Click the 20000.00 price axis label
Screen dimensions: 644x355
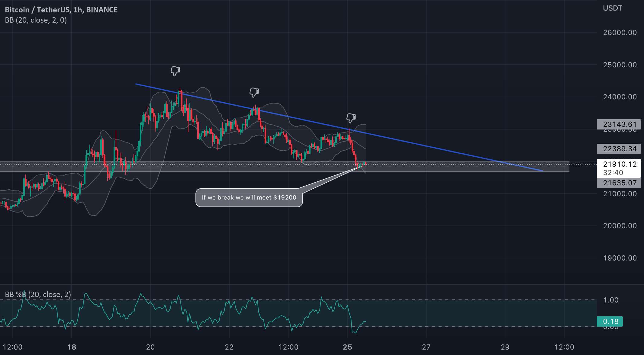coord(620,226)
